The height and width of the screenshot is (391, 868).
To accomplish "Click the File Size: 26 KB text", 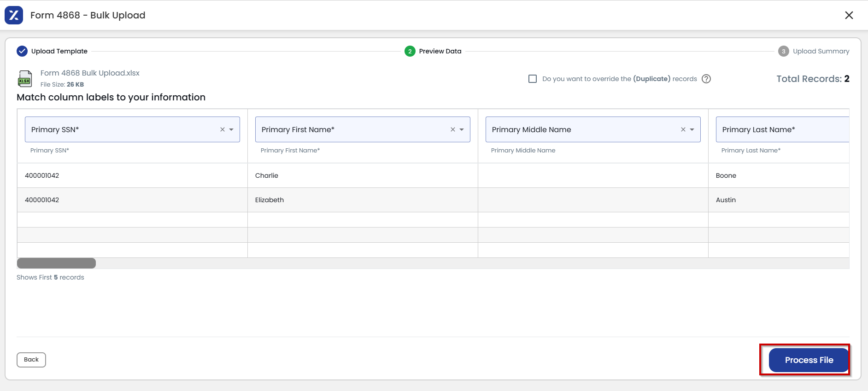I will click(x=62, y=84).
